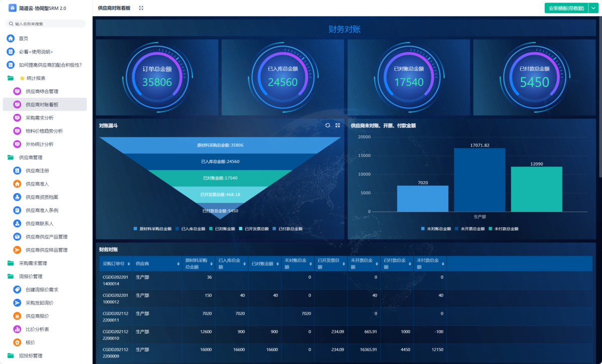Click the 比价分析表 dashboard icon

[x=17, y=329]
